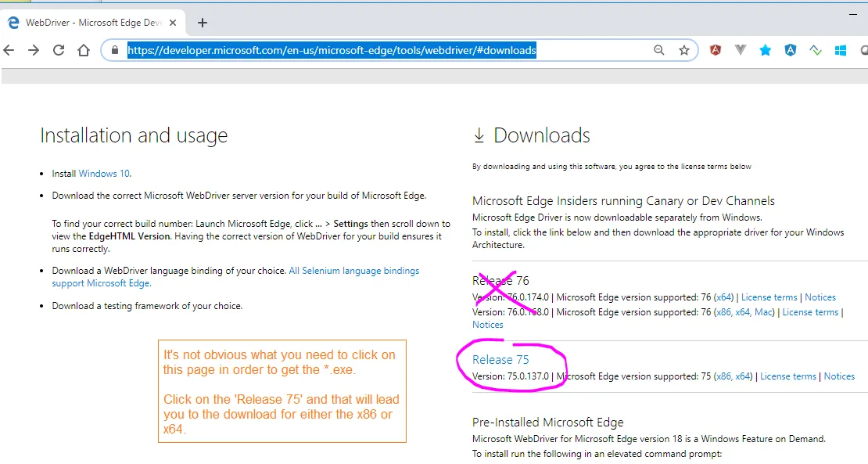Open the home page via house icon
868x464 pixels.
(84, 50)
